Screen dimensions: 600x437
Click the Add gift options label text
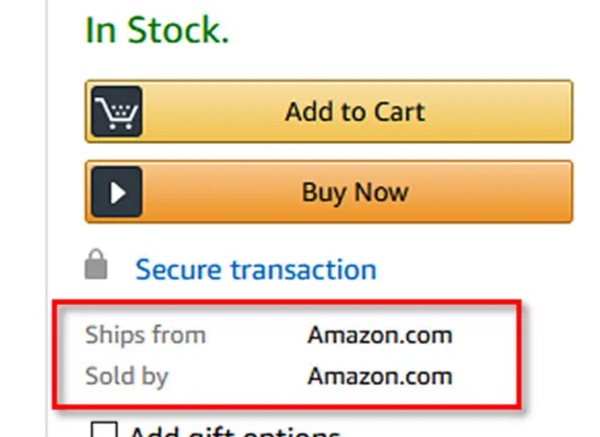click(x=235, y=432)
